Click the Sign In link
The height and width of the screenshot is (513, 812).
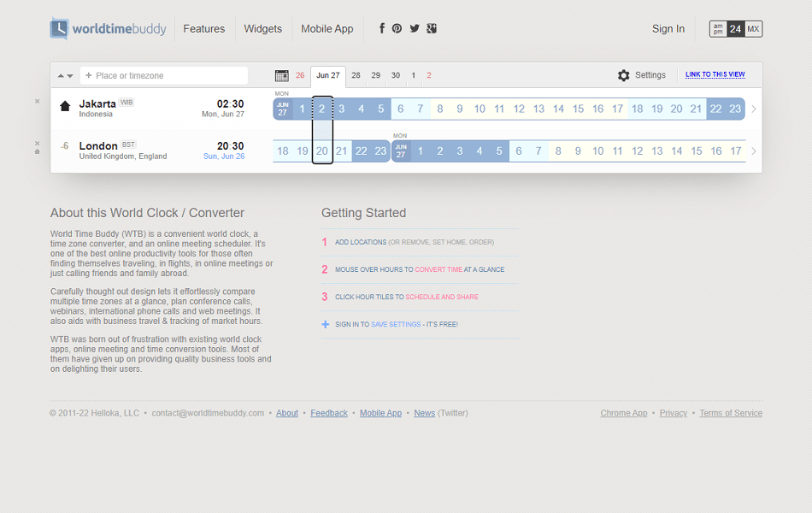click(668, 29)
